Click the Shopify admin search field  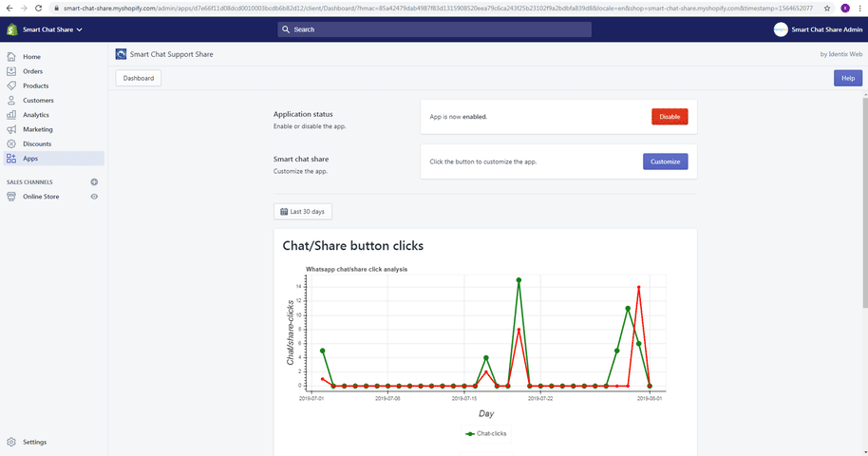(x=435, y=29)
